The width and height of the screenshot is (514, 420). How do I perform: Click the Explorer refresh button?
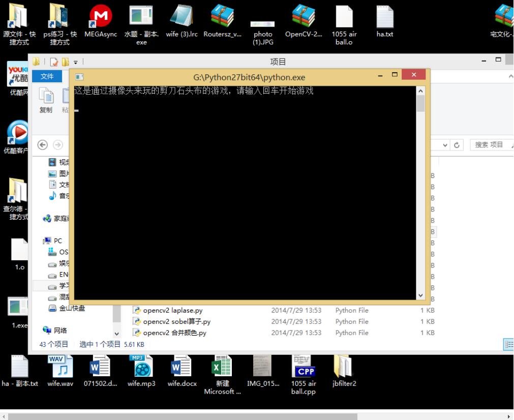pyautogui.click(x=457, y=145)
